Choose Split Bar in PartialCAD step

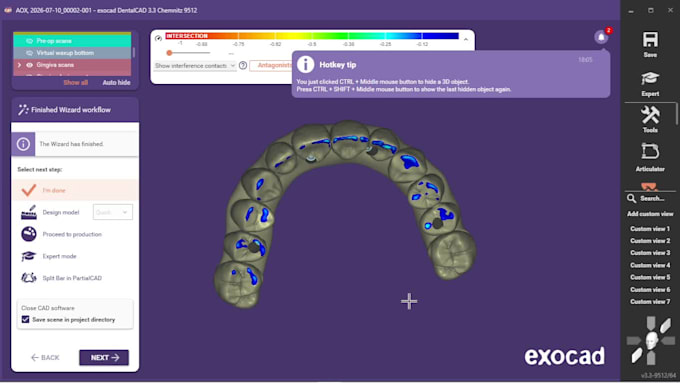click(x=75, y=278)
